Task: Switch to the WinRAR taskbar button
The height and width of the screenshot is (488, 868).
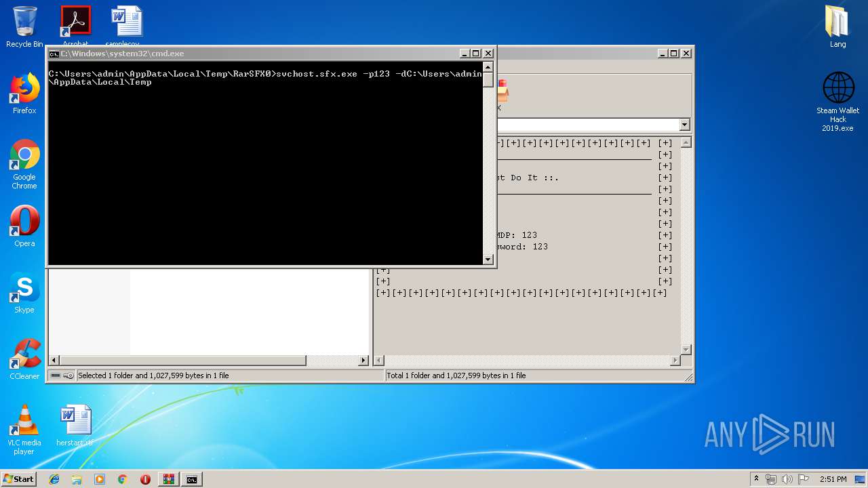Action: [168, 479]
